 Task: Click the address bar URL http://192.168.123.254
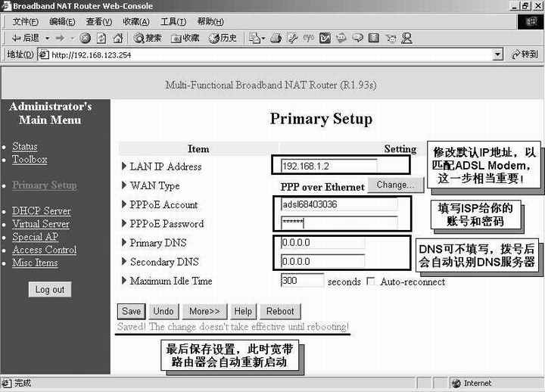point(92,55)
